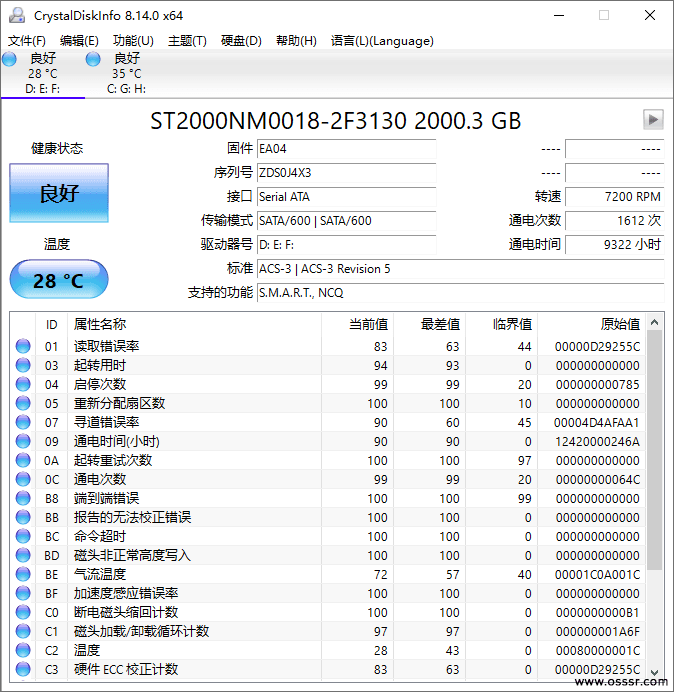Open the 帮助(H) menu
The height and width of the screenshot is (692, 674).
[x=296, y=41]
